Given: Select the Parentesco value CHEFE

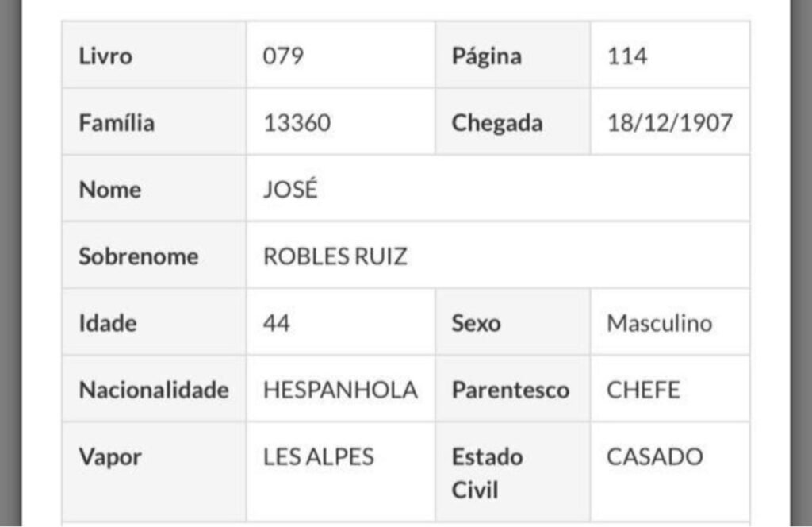Looking at the screenshot, I should pyautogui.click(x=643, y=390).
